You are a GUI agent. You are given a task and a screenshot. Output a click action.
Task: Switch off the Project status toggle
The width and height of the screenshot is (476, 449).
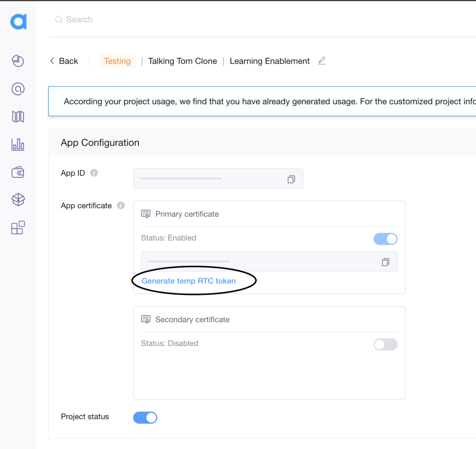(145, 417)
